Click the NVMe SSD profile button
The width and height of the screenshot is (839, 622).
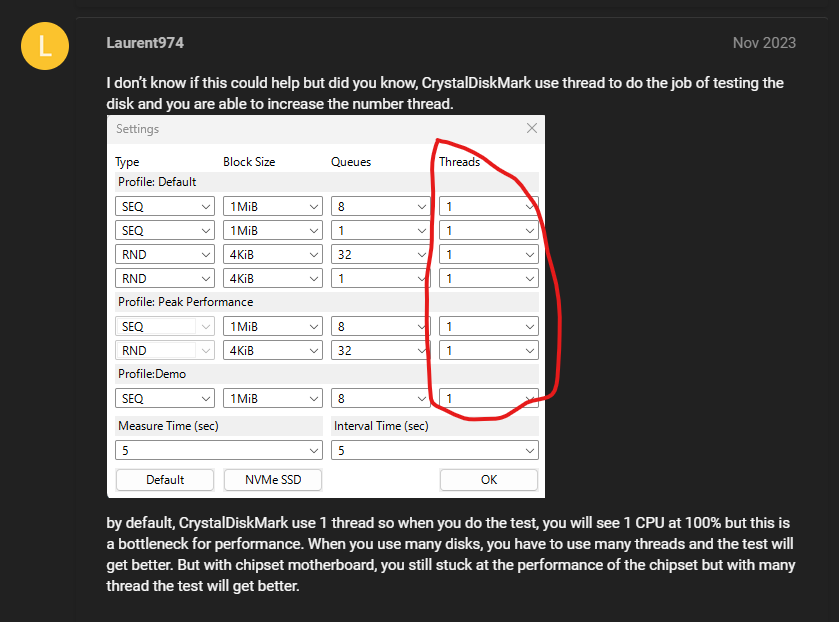[272, 480]
